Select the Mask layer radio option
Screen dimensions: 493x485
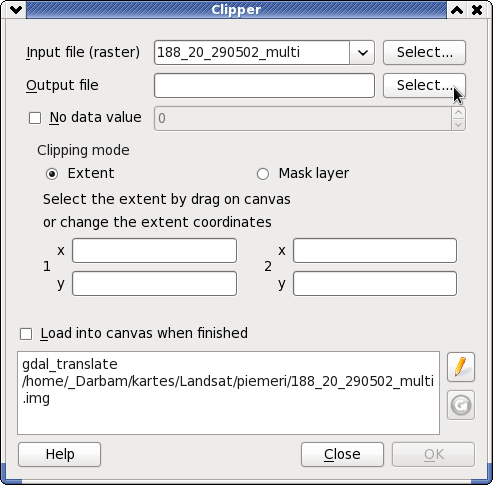263,174
